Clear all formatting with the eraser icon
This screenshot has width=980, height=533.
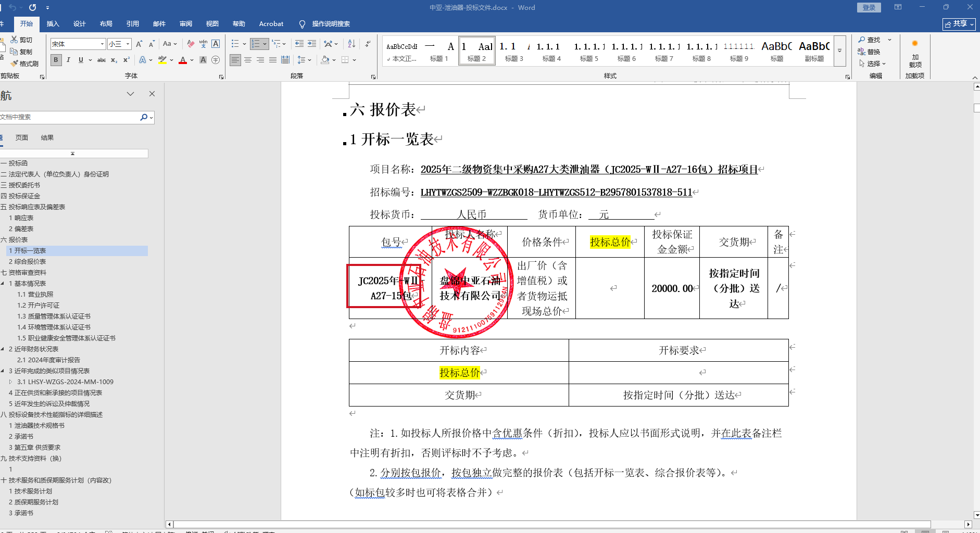[x=191, y=44]
